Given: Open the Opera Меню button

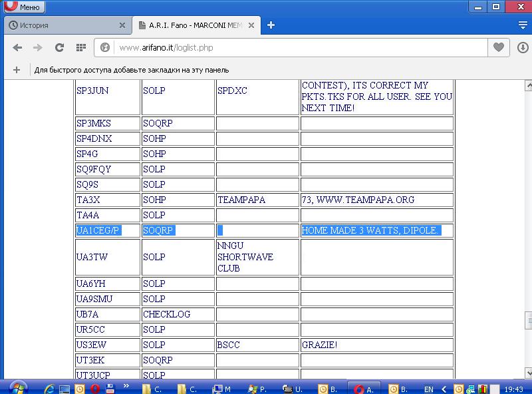Looking at the screenshot, I should coord(23,7).
